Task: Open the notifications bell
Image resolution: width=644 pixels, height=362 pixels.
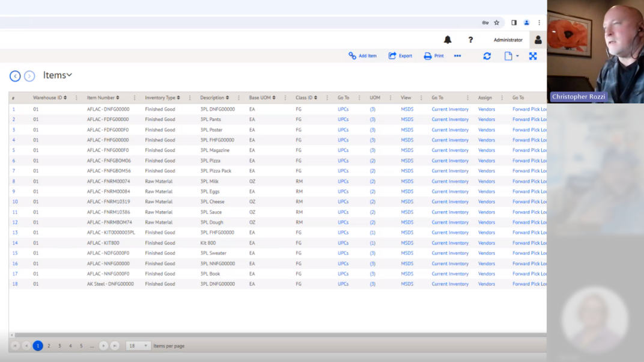Action: [448, 40]
